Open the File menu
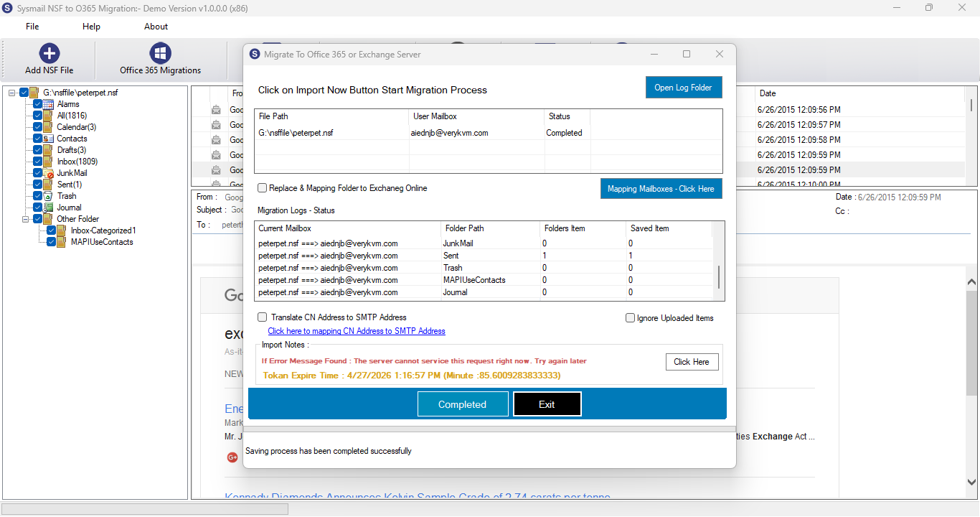980x517 pixels. [32, 27]
